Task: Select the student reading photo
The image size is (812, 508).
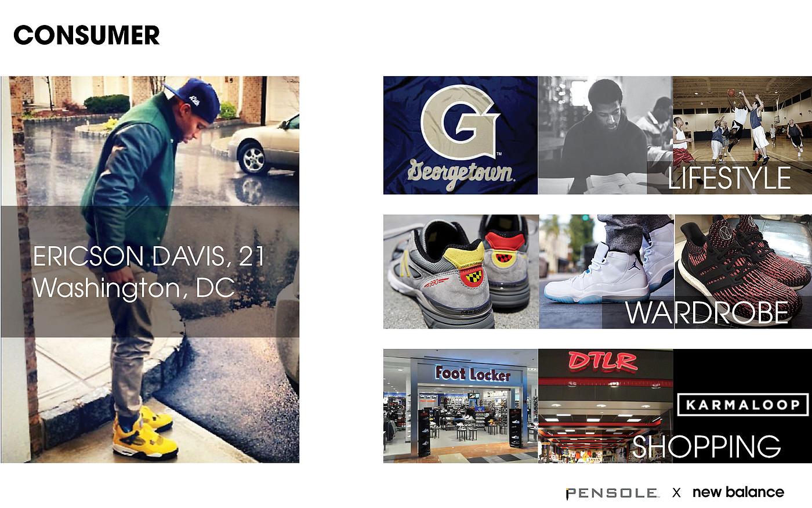Action: pos(606,135)
